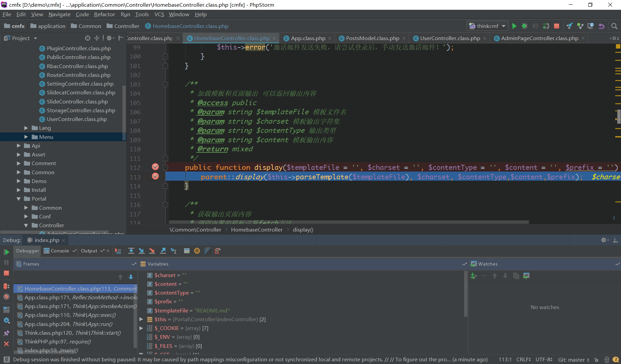Hide the Project panel with the side arrow icon
The height and width of the screenshot is (364, 621).
[121, 38]
